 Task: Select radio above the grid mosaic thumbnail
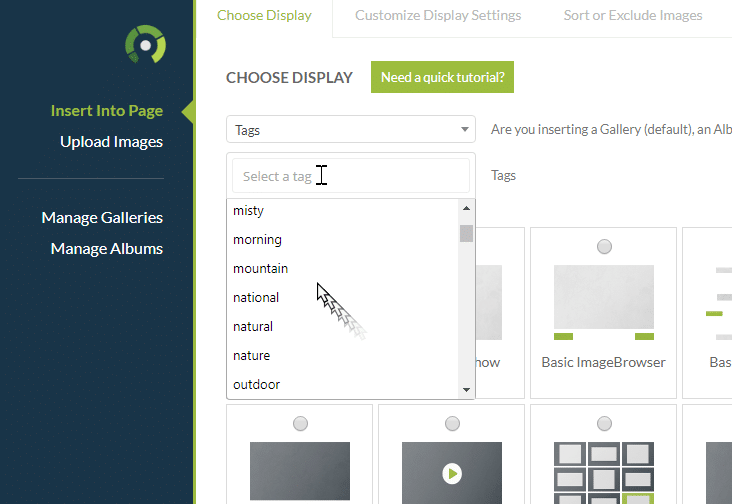[604, 423]
